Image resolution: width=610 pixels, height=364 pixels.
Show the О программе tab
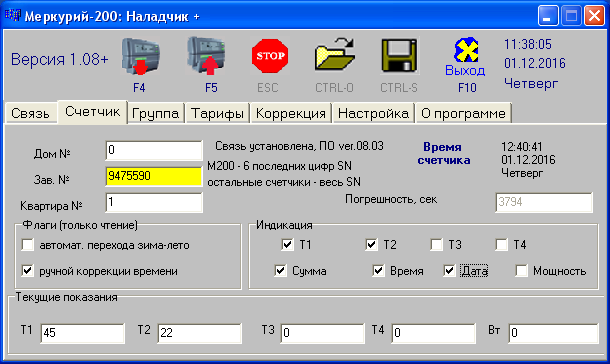[463, 114]
